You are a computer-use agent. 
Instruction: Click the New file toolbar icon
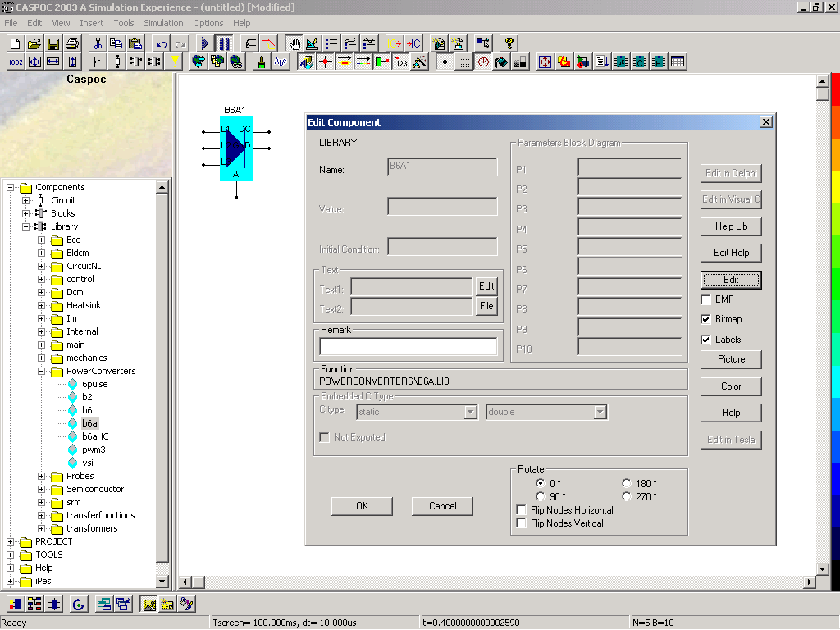[15, 43]
